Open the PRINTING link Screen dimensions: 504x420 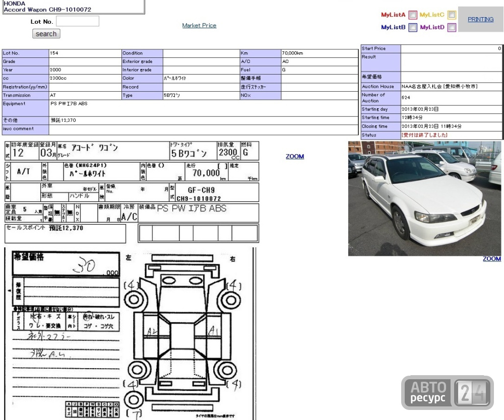coord(480,19)
